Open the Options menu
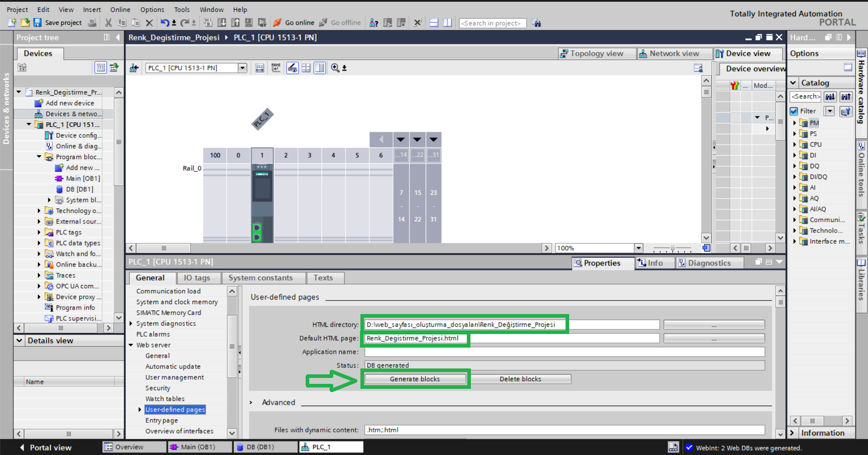The height and width of the screenshot is (455, 868). coord(152,10)
